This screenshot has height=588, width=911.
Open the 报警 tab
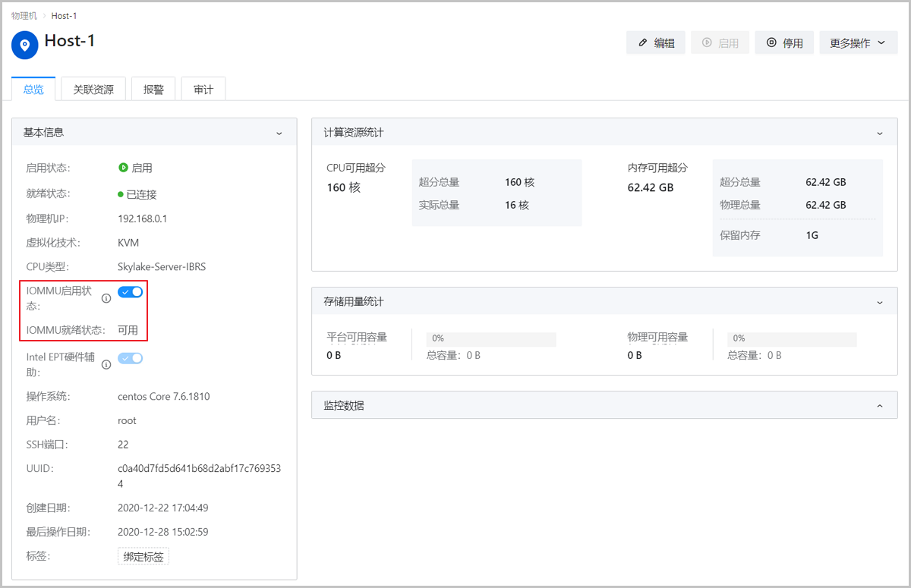[153, 87]
